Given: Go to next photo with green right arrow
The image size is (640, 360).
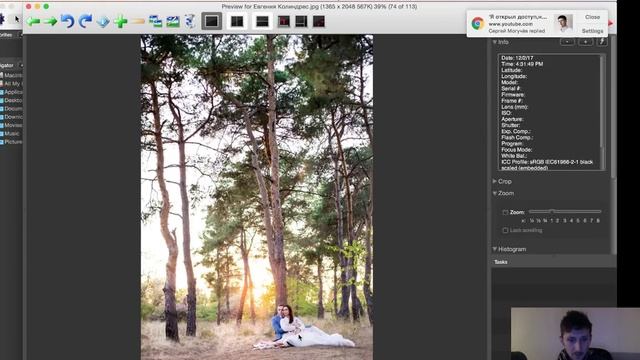Looking at the screenshot, I should 50,21.
